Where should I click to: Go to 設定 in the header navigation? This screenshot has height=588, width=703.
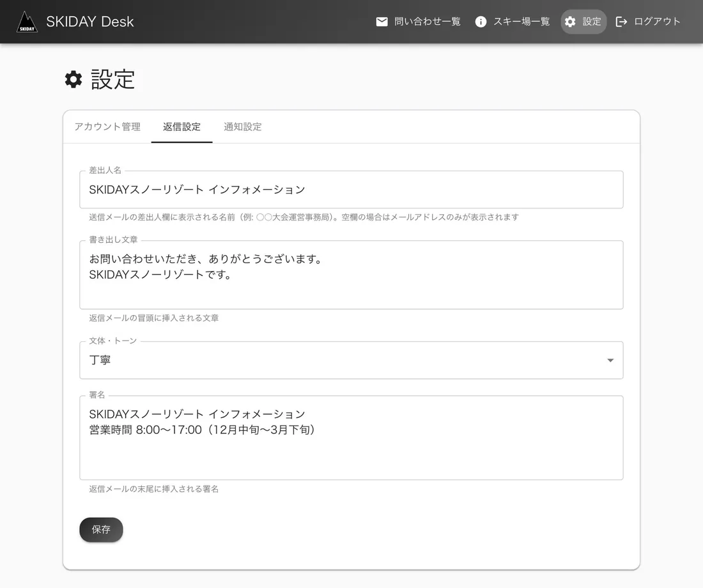pos(583,22)
